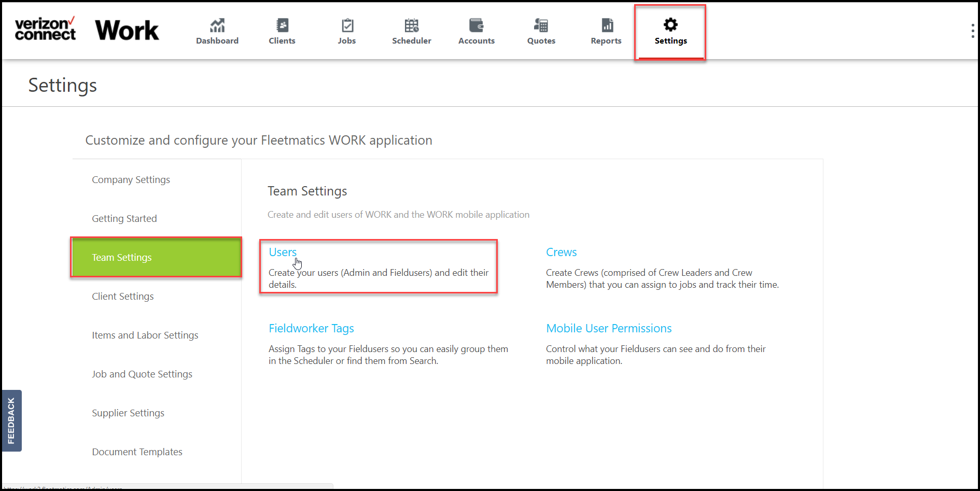
Task: Click the Users description text
Action: [x=379, y=278]
